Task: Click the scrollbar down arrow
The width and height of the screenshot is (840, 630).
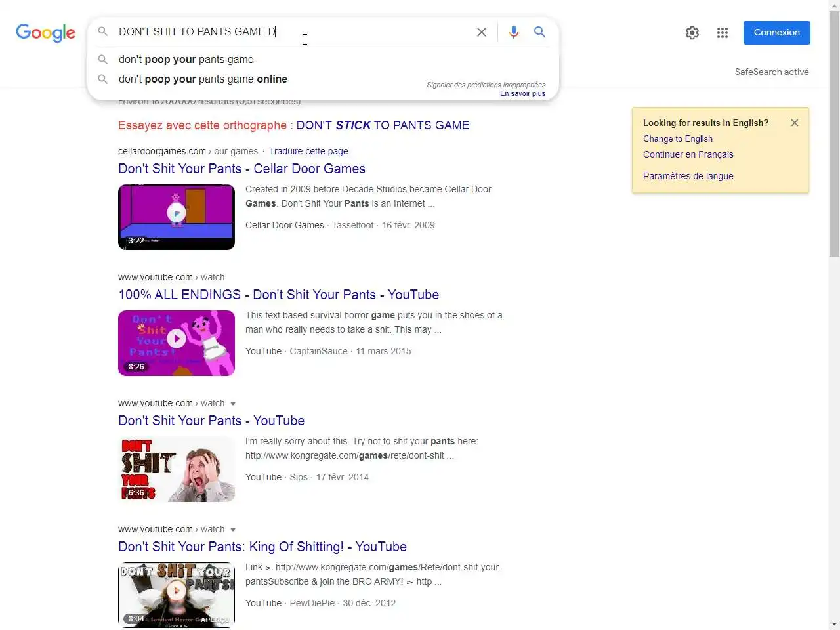Action: click(x=834, y=624)
